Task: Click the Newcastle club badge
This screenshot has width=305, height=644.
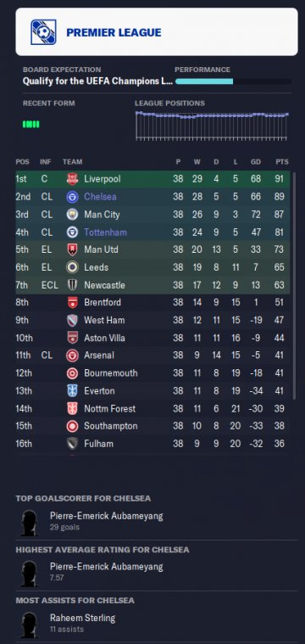Action: pos(72,285)
